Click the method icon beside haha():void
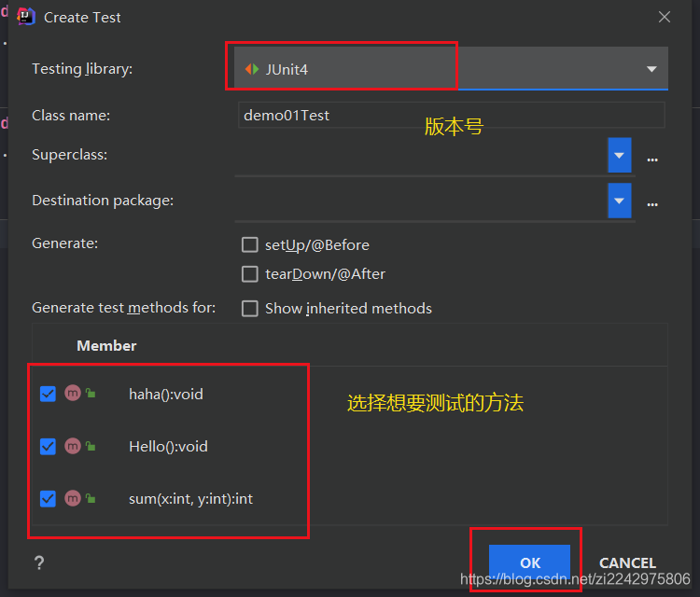 coord(73,393)
